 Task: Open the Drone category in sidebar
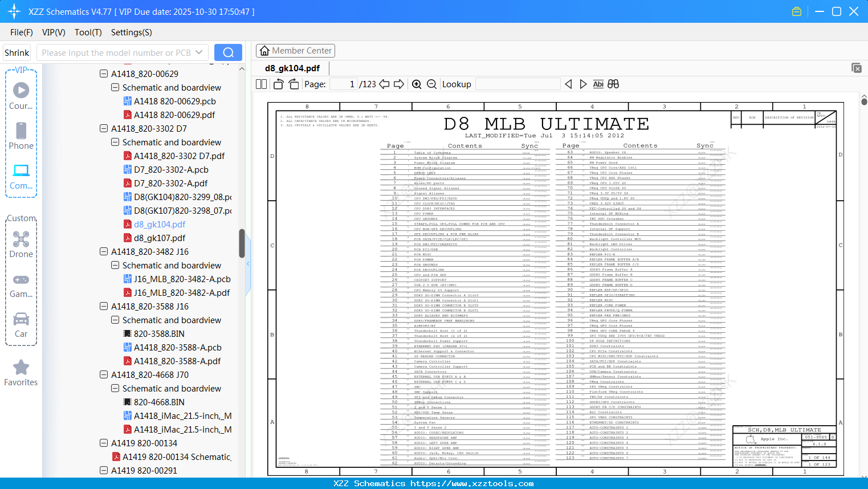(21, 244)
